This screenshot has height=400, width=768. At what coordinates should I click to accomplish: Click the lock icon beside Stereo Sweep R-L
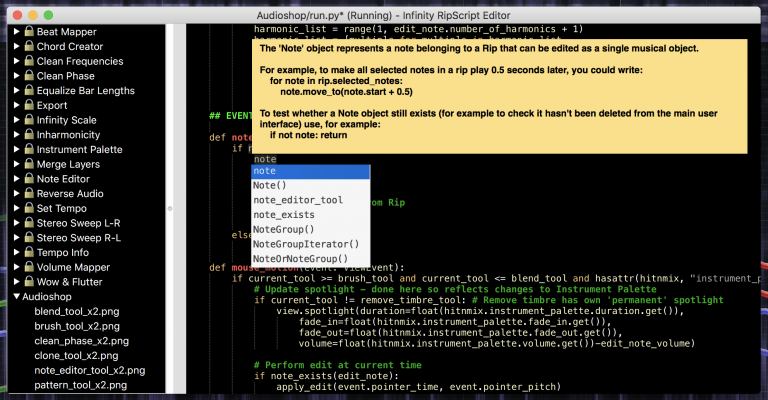click(29, 237)
